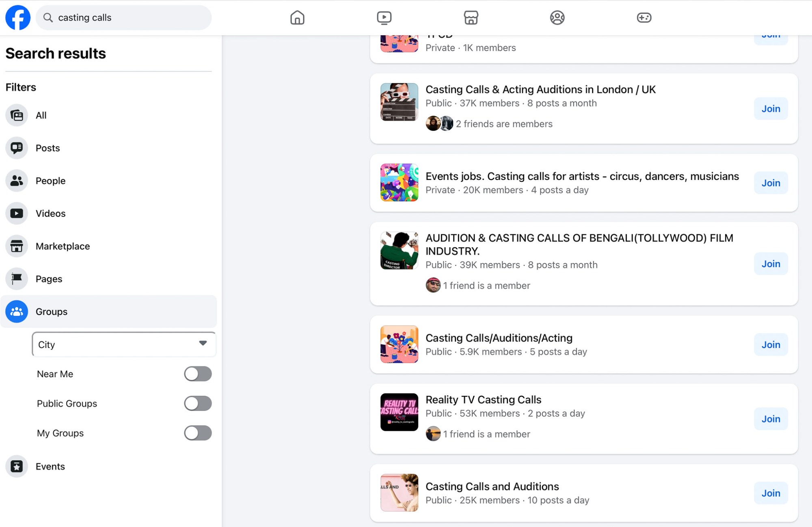Join Casting Calls and Auditions group
Image resolution: width=812 pixels, height=527 pixels.
pyautogui.click(x=770, y=493)
